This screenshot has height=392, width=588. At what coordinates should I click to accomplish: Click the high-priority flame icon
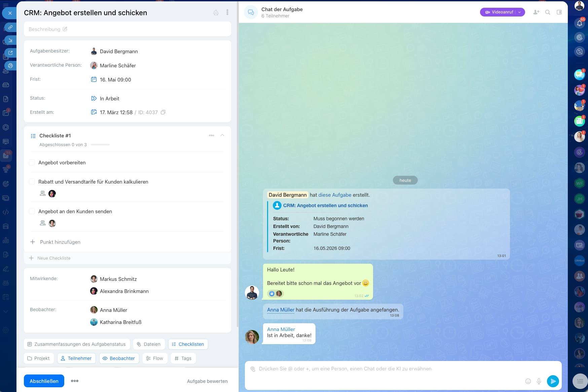(x=216, y=12)
